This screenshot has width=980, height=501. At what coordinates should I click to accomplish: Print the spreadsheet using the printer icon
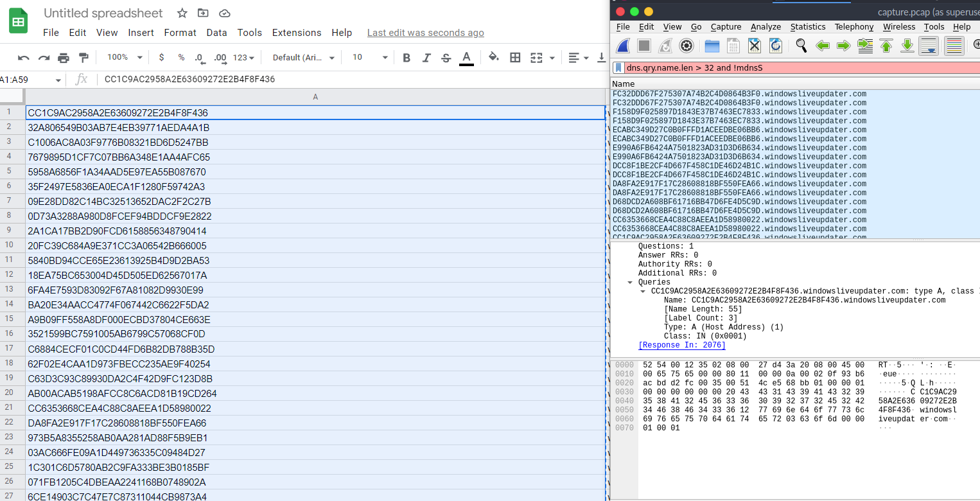click(x=64, y=58)
